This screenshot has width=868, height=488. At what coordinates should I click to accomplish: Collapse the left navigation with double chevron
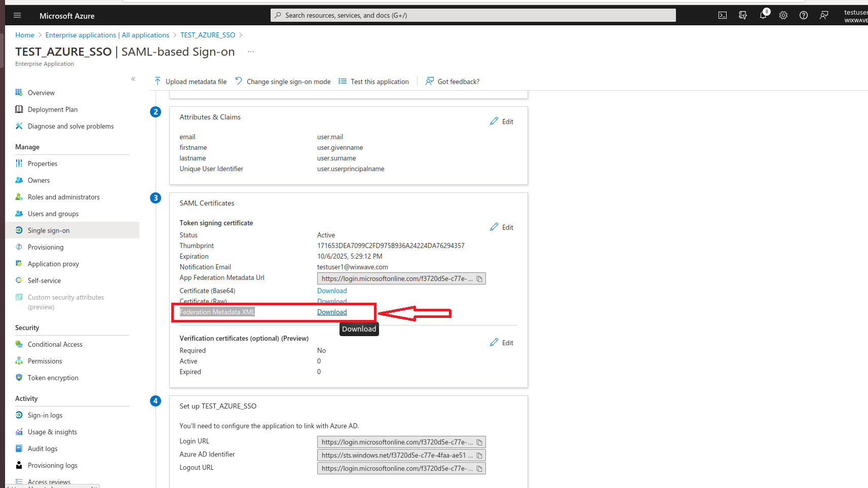pos(133,79)
